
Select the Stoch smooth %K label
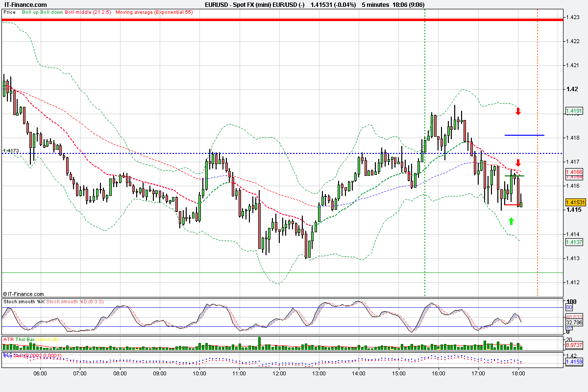click(x=24, y=302)
